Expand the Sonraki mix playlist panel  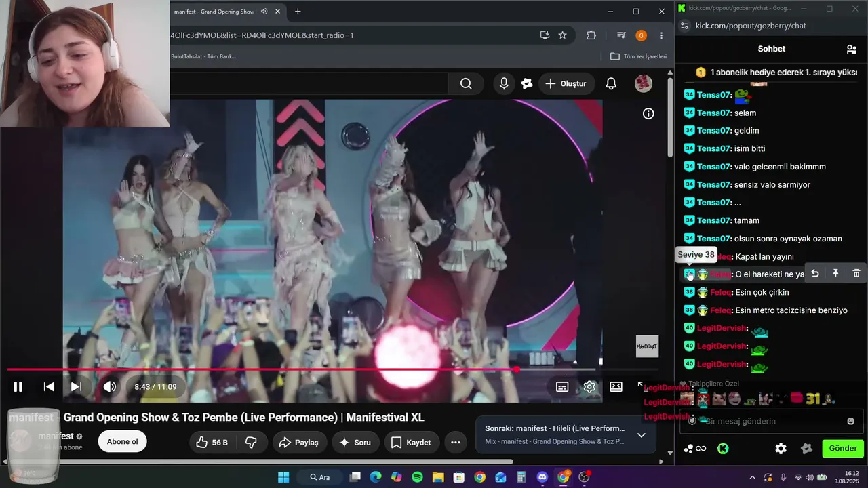(641, 435)
